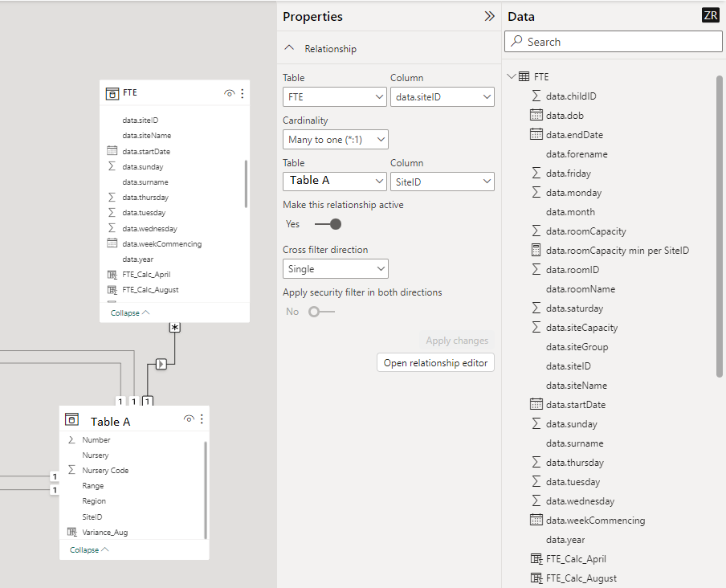Toggle Table A visibility eye icon
The image size is (726, 588).
pyautogui.click(x=189, y=419)
